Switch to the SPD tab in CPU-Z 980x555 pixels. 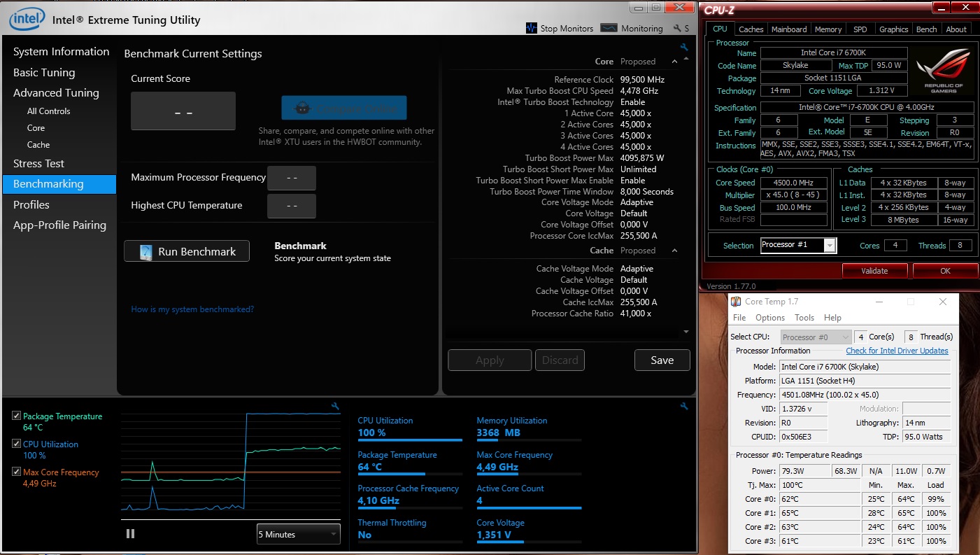pyautogui.click(x=860, y=29)
